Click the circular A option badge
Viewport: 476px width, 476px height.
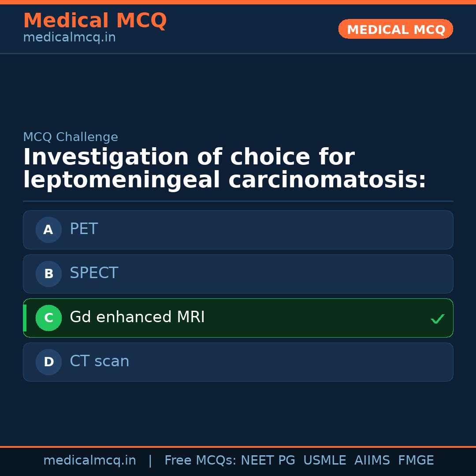coord(48,230)
